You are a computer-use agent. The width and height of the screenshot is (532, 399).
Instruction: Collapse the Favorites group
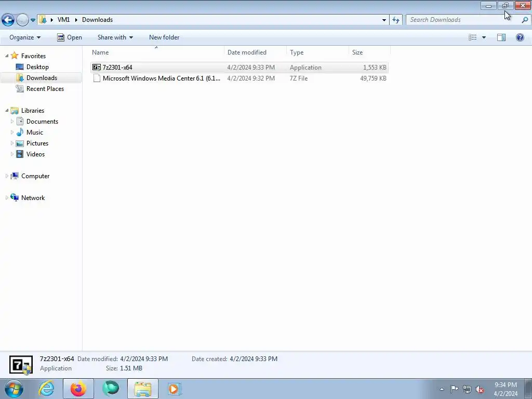(7, 56)
